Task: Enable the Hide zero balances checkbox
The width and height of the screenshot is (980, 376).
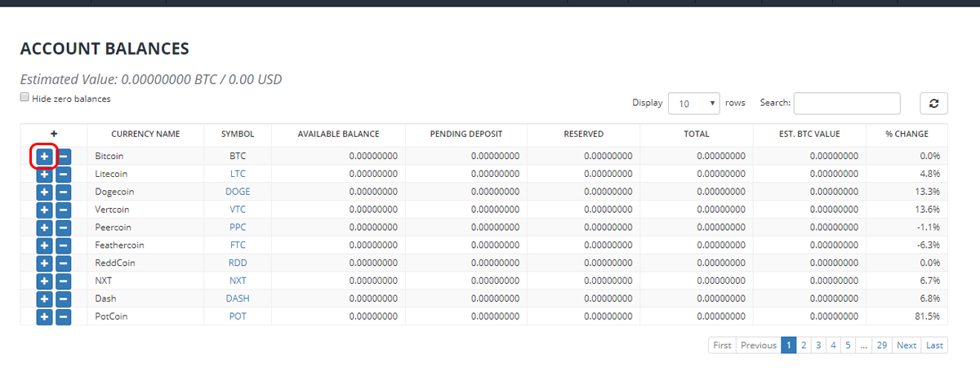Action: point(24,98)
